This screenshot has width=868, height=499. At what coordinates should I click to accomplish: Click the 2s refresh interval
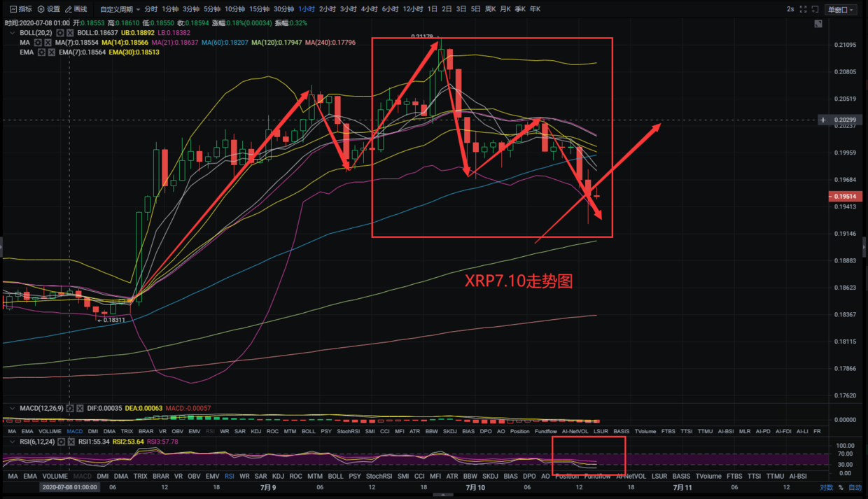tap(790, 9)
